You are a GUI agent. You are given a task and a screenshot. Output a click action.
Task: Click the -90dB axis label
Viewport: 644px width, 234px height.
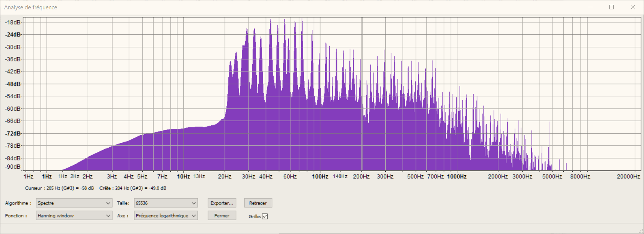pyautogui.click(x=13, y=167)
